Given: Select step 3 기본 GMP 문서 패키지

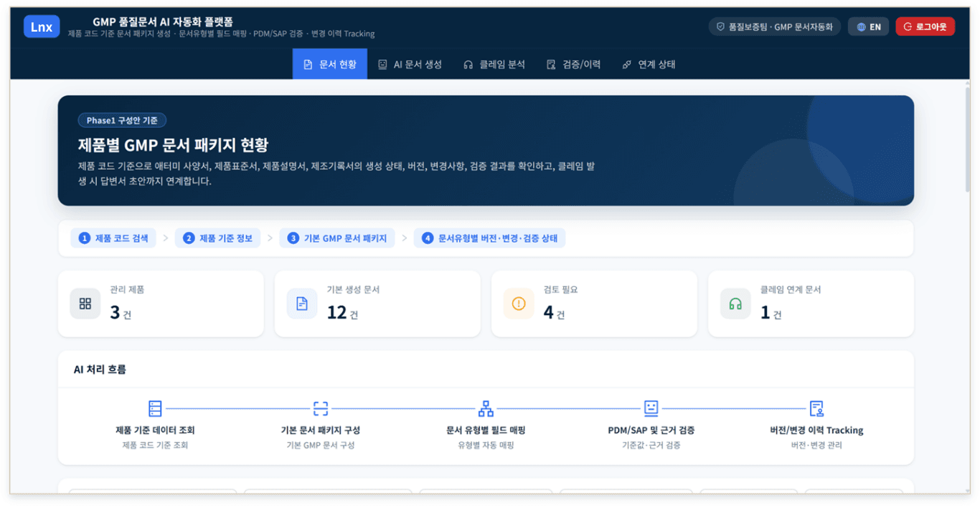Looking at the screenshot, I should (337, 238).
